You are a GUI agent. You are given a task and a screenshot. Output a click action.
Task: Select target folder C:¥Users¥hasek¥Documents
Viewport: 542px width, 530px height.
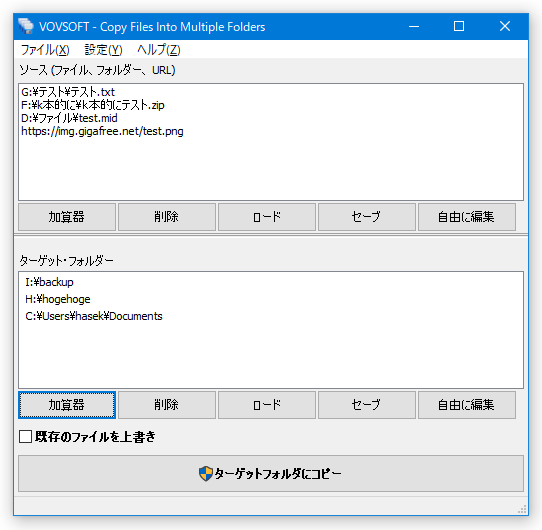pyautogui.click(x=94, y=316)
